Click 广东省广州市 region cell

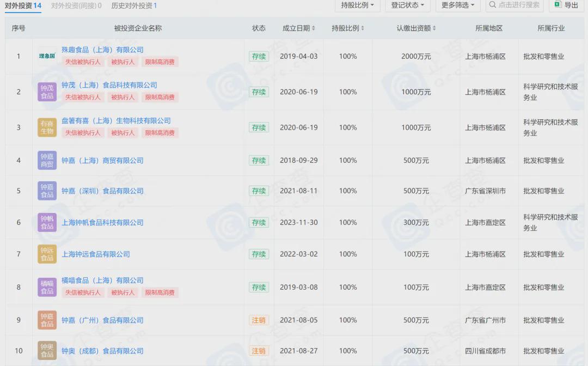point(485,320)
